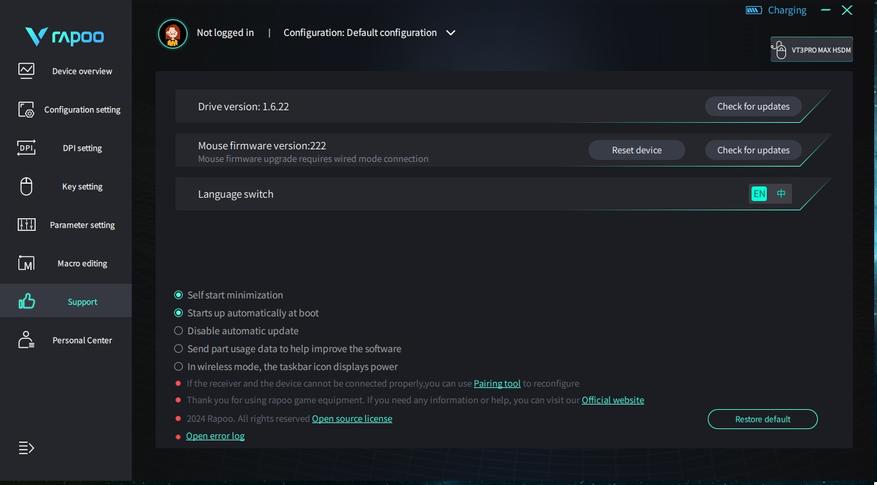Image resolution: width=877 pixels, height=485 pixels.
Task: Click the DPI setting icon
Action: (x=26, y=148)
